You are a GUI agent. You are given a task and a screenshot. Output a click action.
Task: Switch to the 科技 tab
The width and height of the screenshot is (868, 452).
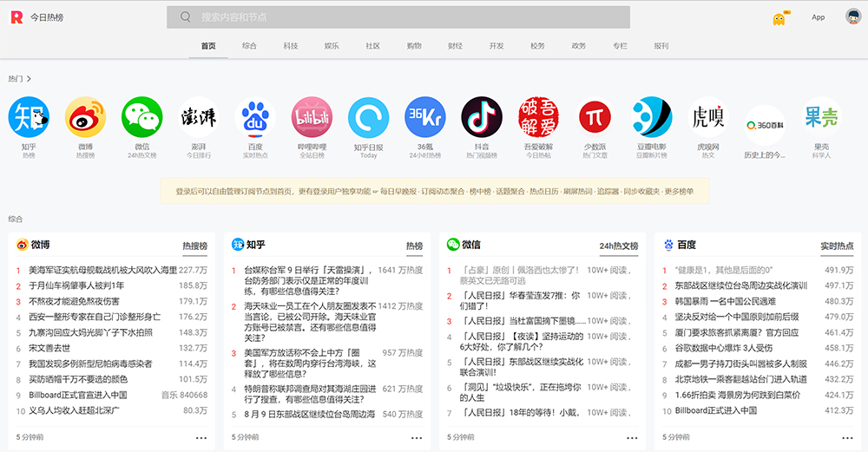pos(291,46)
